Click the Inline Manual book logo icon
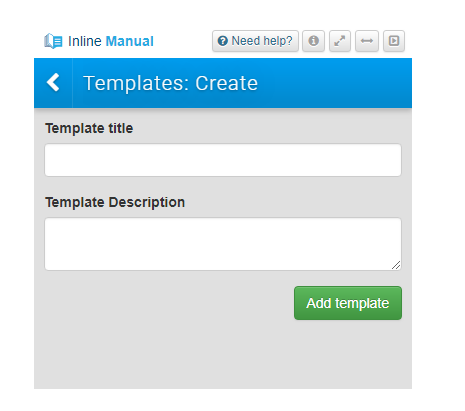The width and height of the screenshot is (465, 411). click(53, 41)
